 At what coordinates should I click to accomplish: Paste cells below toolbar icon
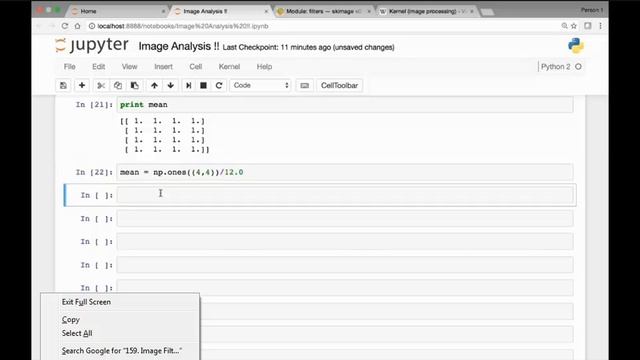(134, 85)
